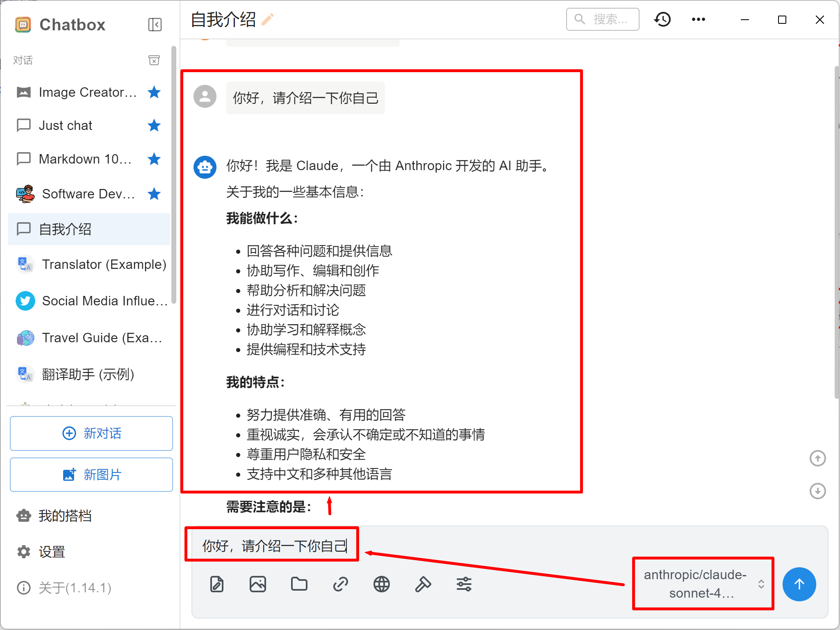
Task: Jump to bottom with the down-arrow circle
Action: pyautogui.click(x=818, y=491)
